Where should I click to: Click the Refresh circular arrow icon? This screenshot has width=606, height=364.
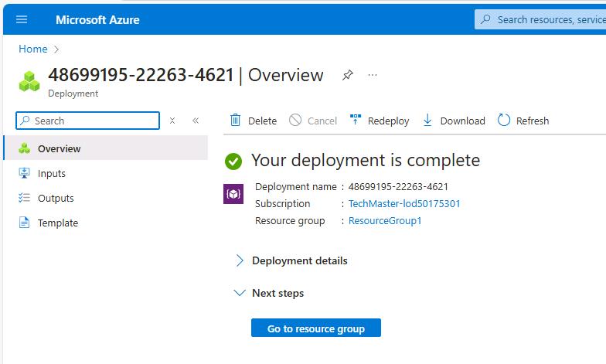(x=504, y=121)
